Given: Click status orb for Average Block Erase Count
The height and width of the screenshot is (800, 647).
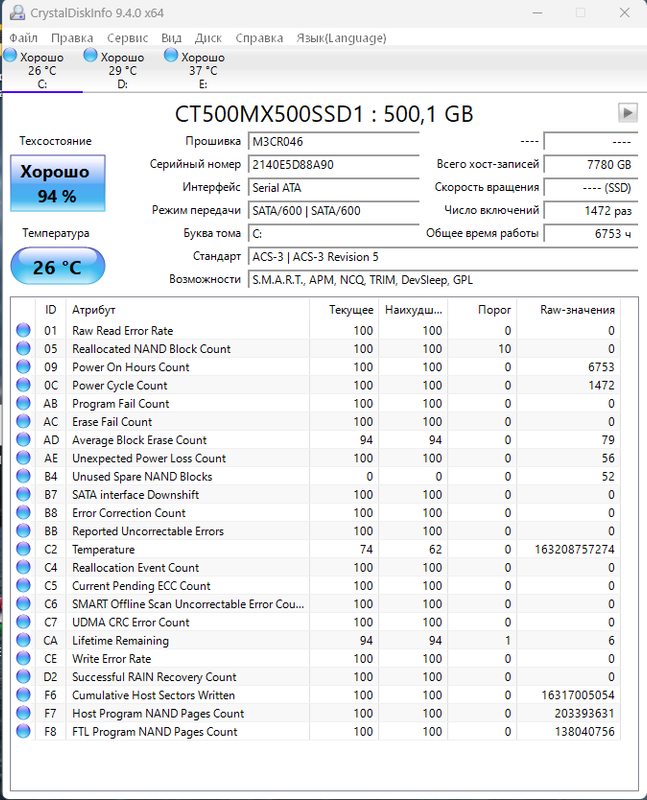Looking at the screenshot, I should (x=23, y=439).
